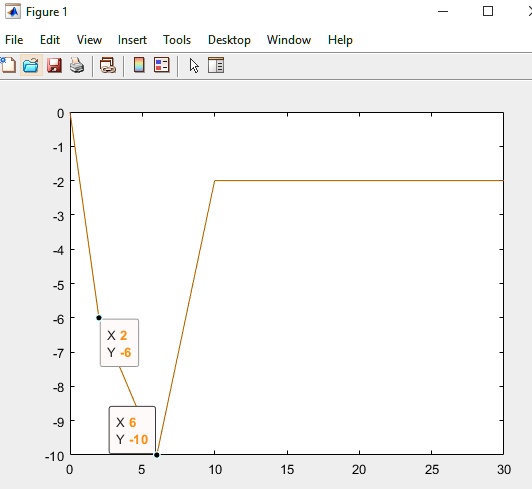Open the Edit menu
This screenshot has width=532, height=489.
[50, 40]
